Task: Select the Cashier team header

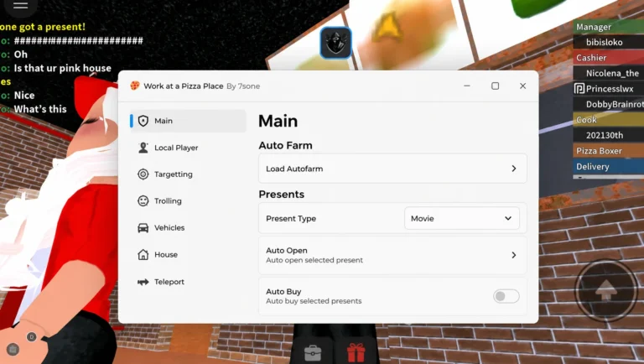Action: 609,58
